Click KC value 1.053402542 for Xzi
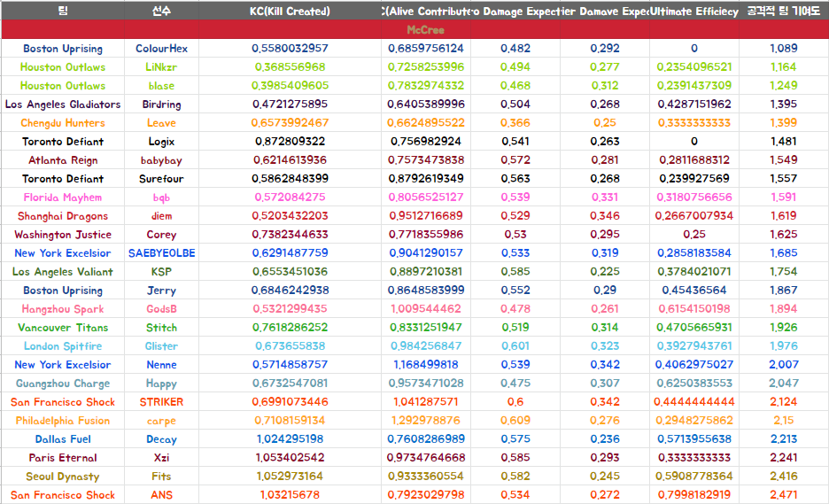Image resolution: width=829 pixels, height=504 pixels. 290,457
